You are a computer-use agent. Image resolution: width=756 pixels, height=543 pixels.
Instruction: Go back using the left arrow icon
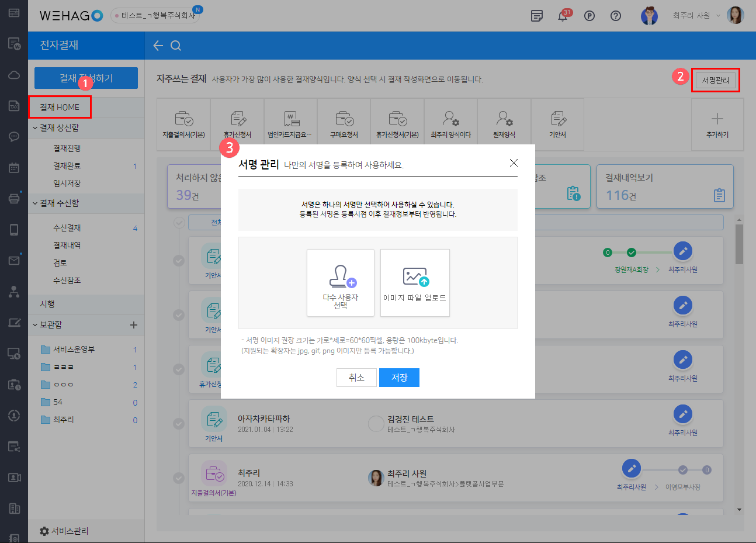click(158, 46)
